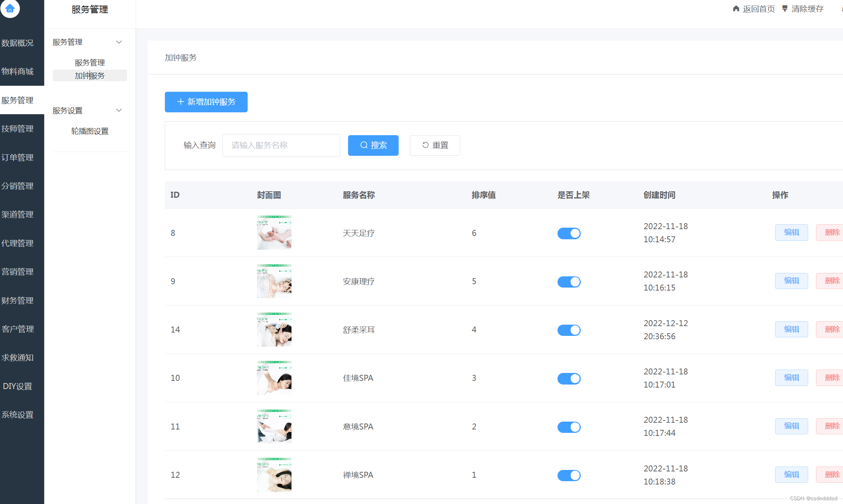
Task: Edit the 舒柔采耳 service row
Action: click(x=791, y=330)
